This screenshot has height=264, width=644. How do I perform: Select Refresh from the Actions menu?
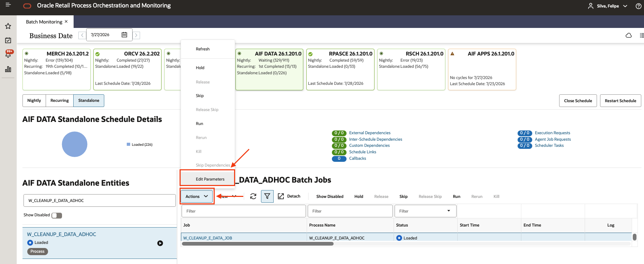pos(203,49)
